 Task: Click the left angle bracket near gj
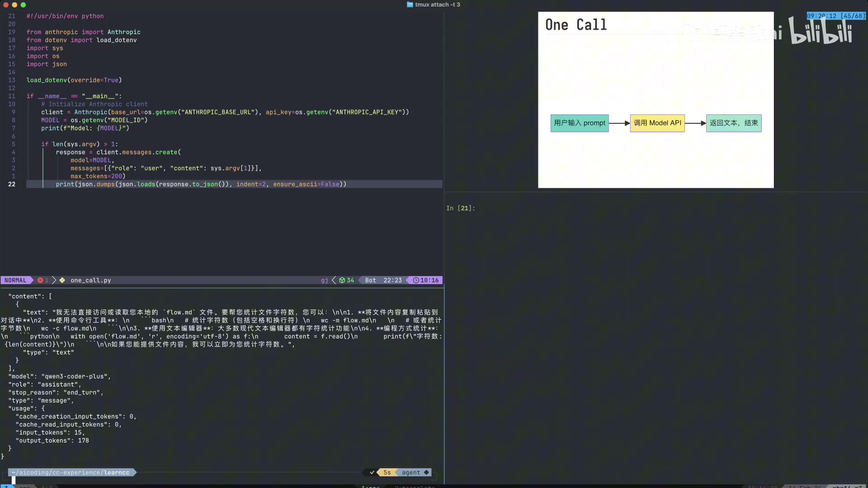pos(334,280)
